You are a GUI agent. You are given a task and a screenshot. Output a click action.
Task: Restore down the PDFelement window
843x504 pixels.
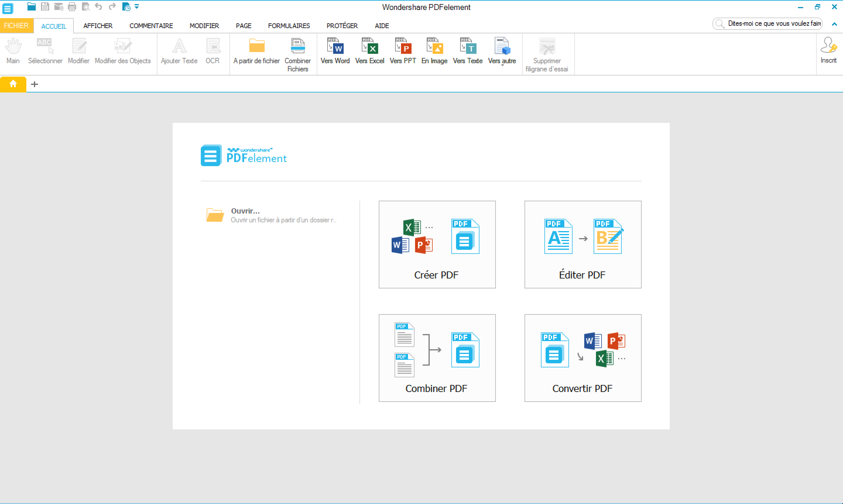[817, 7]
